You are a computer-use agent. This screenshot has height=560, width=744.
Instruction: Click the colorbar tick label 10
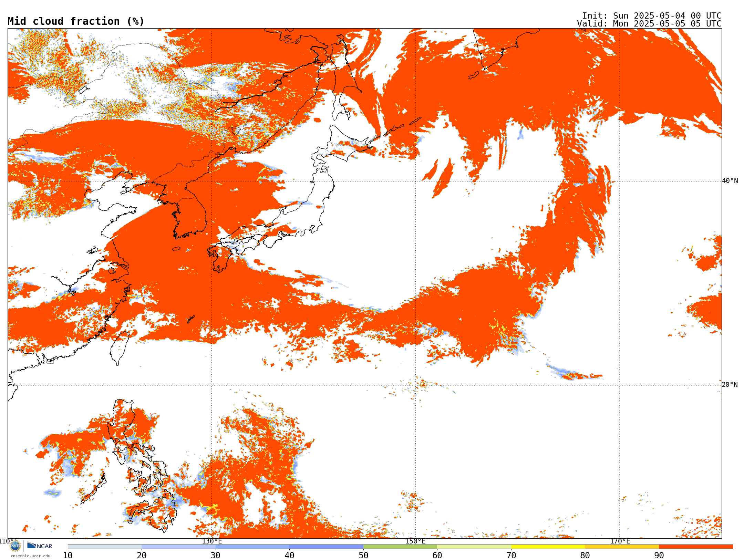click(68, 556)
